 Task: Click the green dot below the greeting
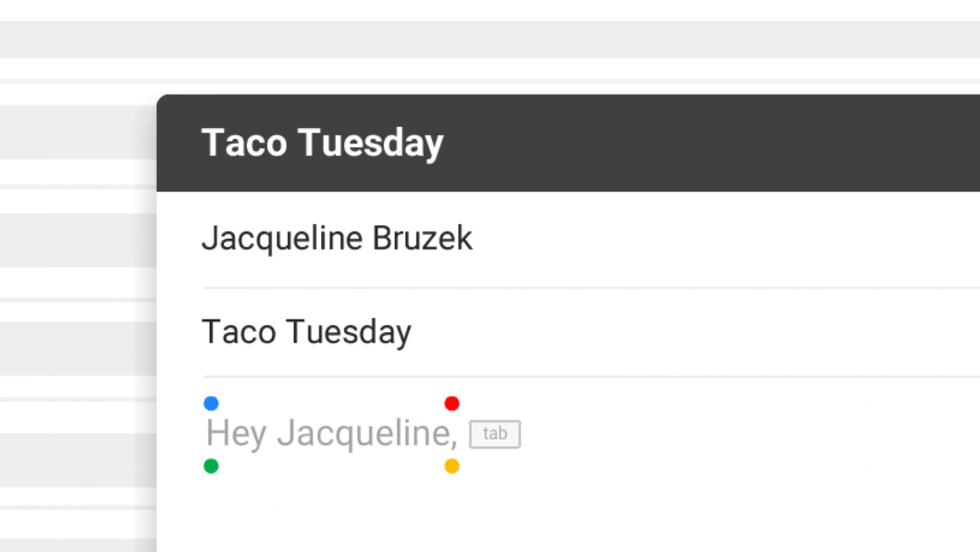click(211, 467)
